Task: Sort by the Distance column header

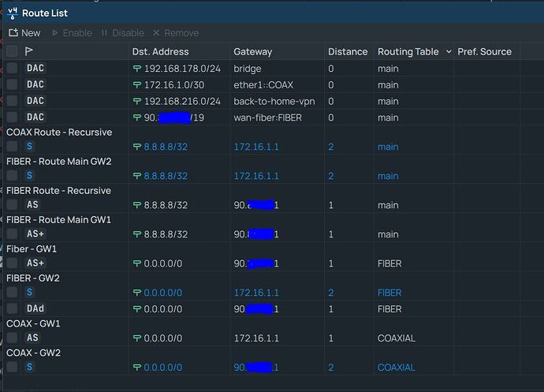Action: pyautogui.click(x=348, y=52)
